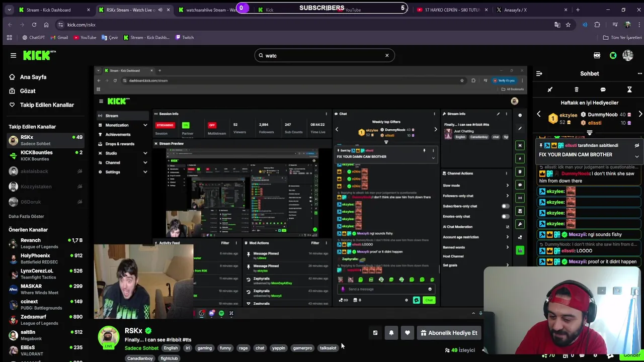The height and width of the screenshot is (362, 644).
Task: Click the KICK logo
Action: click(x=40, y=55)
